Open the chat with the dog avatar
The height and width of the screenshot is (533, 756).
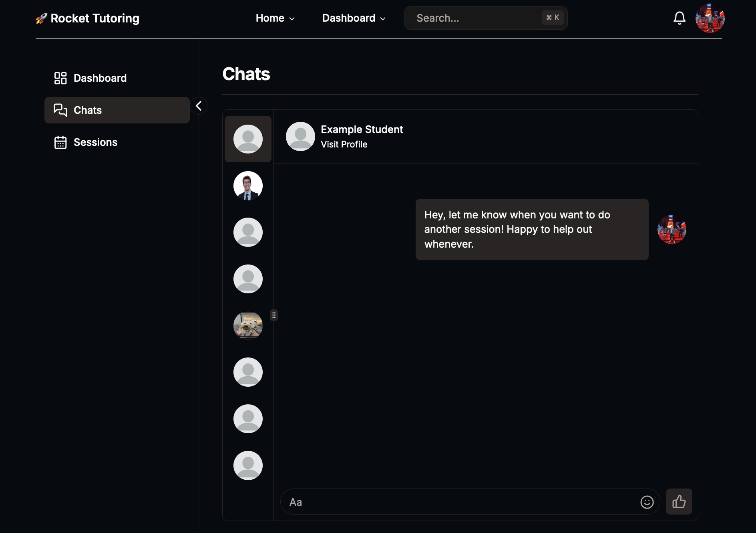click(248, 325)
